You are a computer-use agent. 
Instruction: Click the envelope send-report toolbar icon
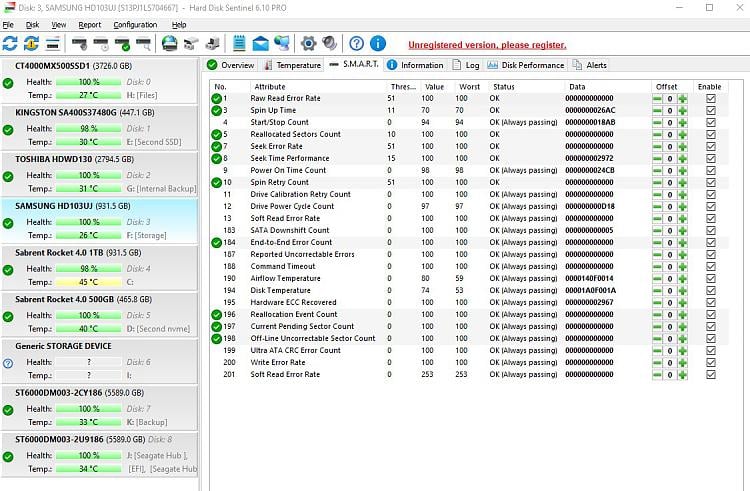[260, 44]
